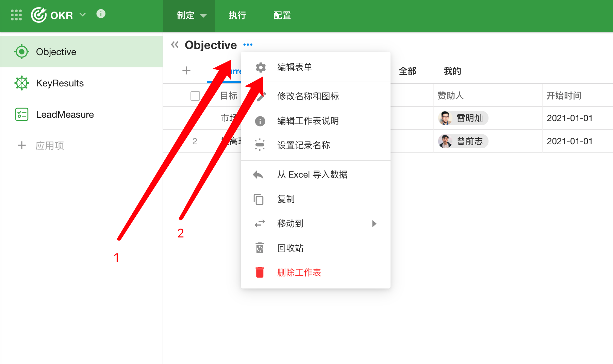Show app info via the info icon

(101, 14)
